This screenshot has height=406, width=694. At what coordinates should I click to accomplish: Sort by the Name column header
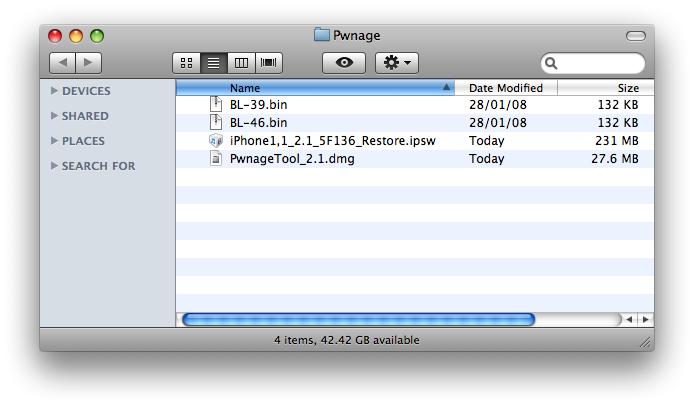coord(315,88)
